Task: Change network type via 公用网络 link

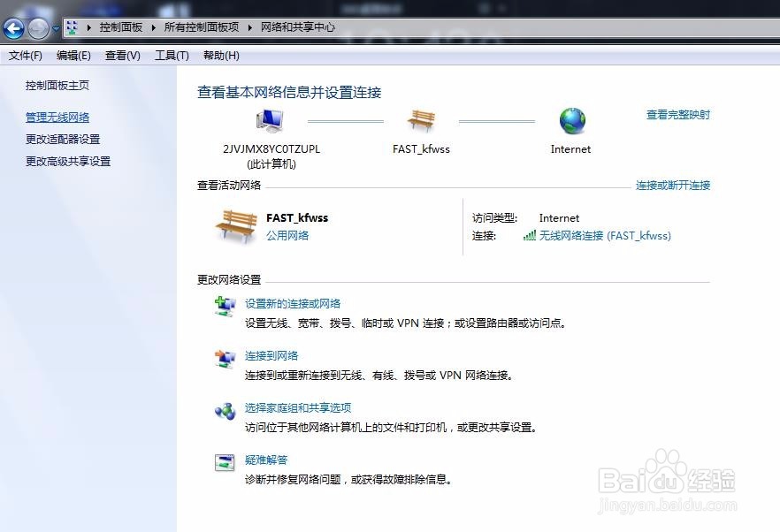Action: pos(287,236)
